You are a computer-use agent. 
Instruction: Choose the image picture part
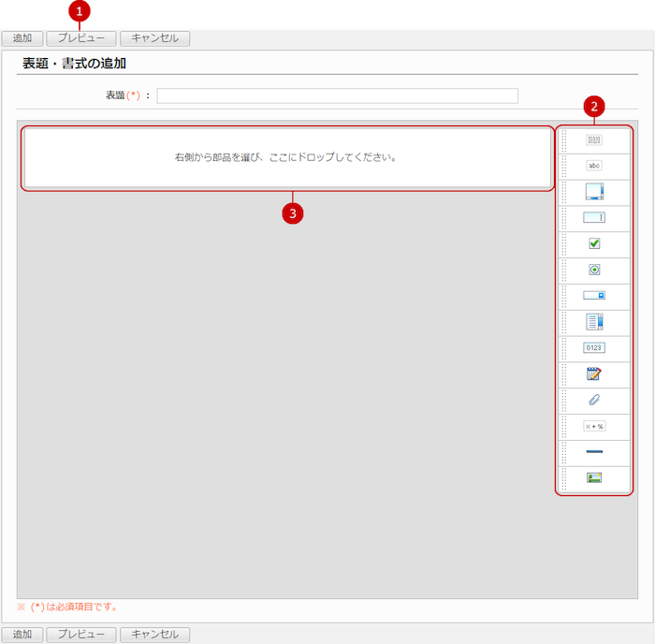coord(594,477)
